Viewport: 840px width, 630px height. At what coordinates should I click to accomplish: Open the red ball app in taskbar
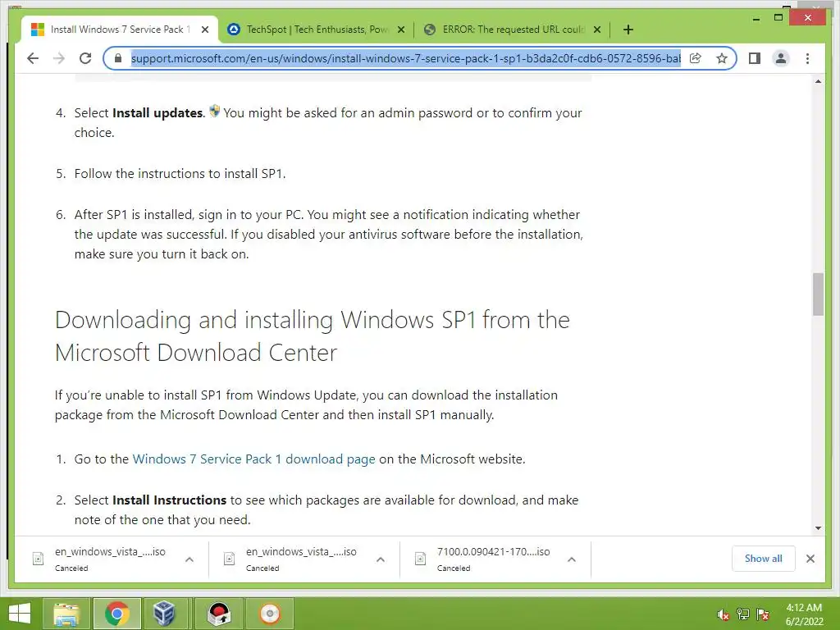[x=218, y=614]
